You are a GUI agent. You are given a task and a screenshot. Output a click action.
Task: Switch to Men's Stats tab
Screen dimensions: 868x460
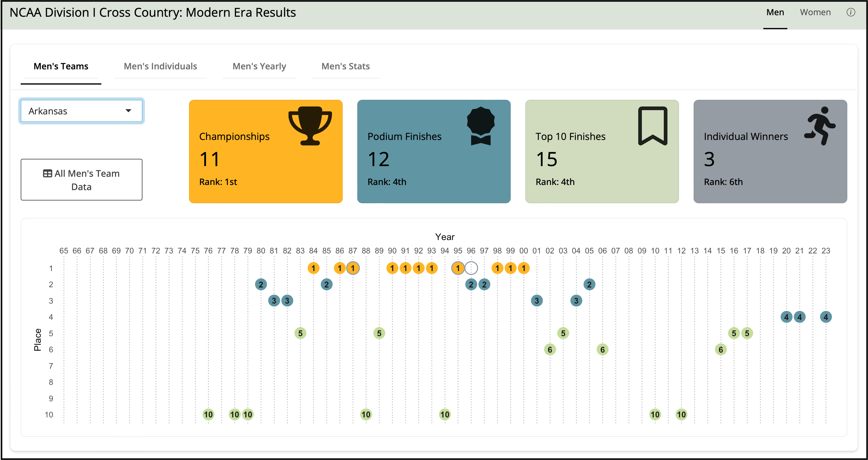coord(345,66)
